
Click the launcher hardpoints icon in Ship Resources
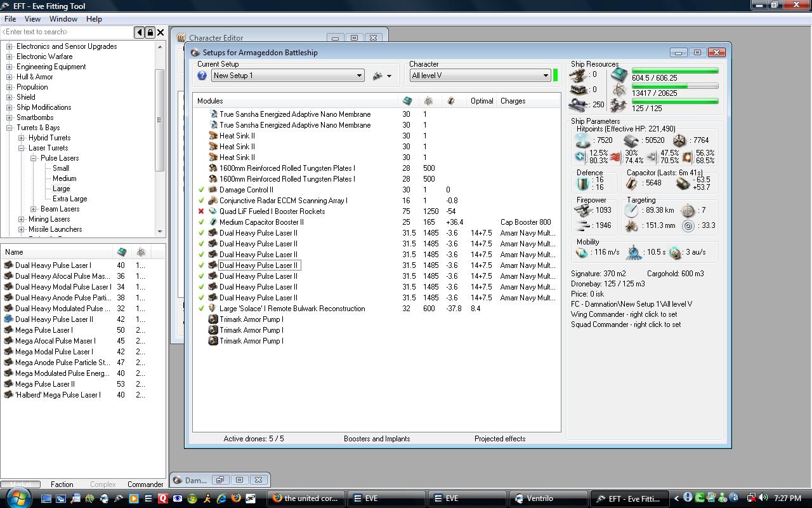pyautogui.click(x=578, y=90)
